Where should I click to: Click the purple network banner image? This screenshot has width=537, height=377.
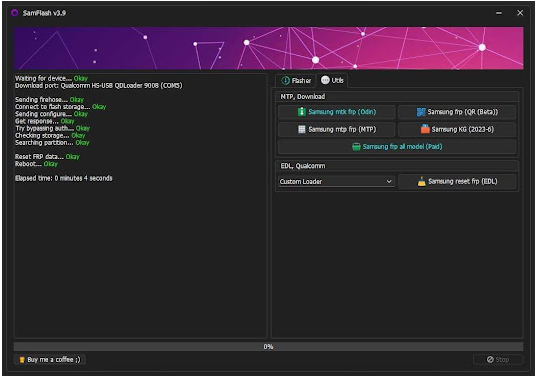[268, 48]
